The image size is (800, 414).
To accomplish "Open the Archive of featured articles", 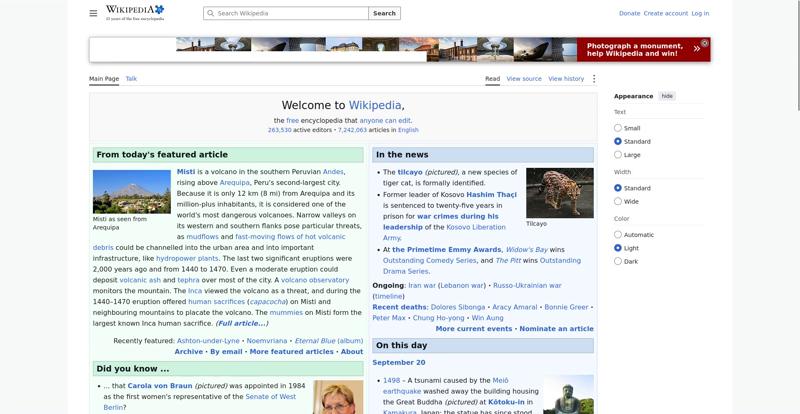I will pos(188,352).
